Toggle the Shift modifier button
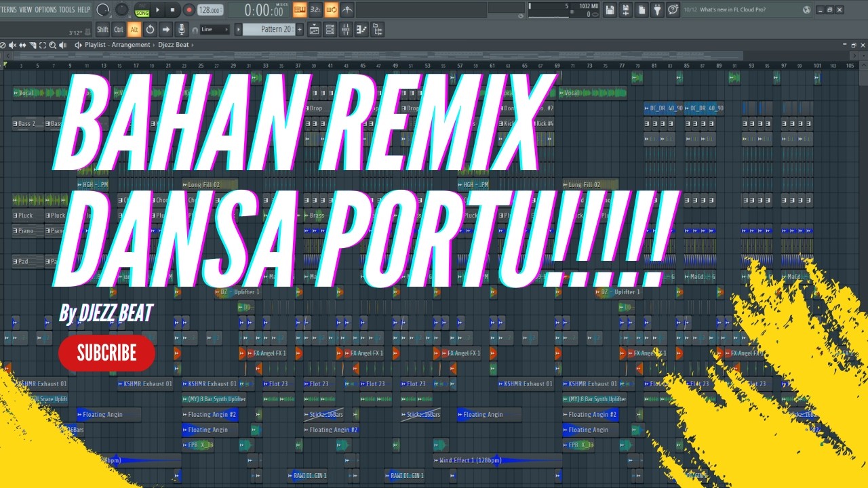The height and width of the screenshot is (488, 868). coord(102,30)
